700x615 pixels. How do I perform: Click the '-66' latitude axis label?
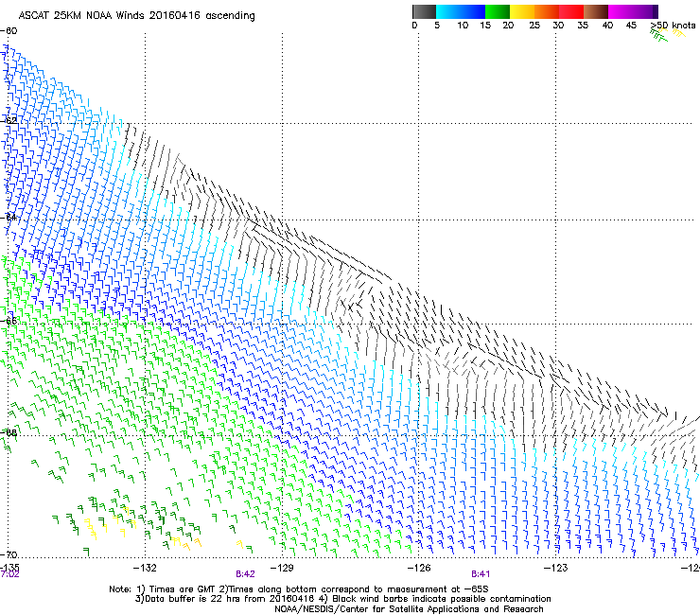9,321
